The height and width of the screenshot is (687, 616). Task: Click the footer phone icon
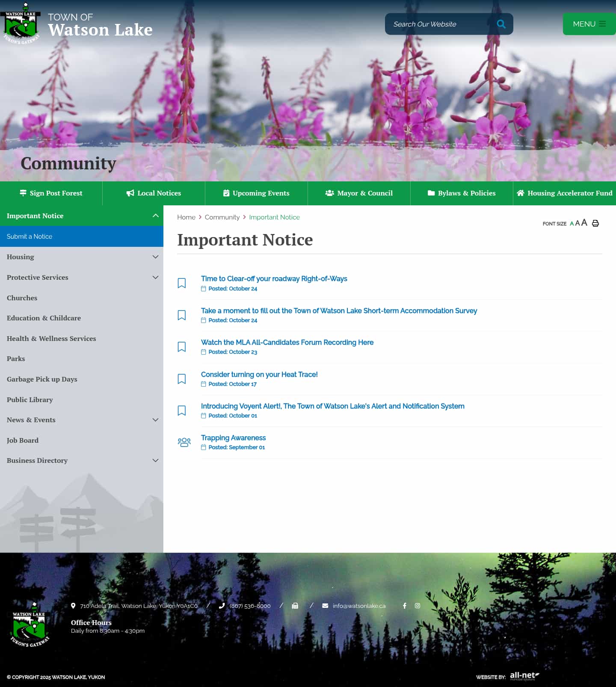click(222, 606)
